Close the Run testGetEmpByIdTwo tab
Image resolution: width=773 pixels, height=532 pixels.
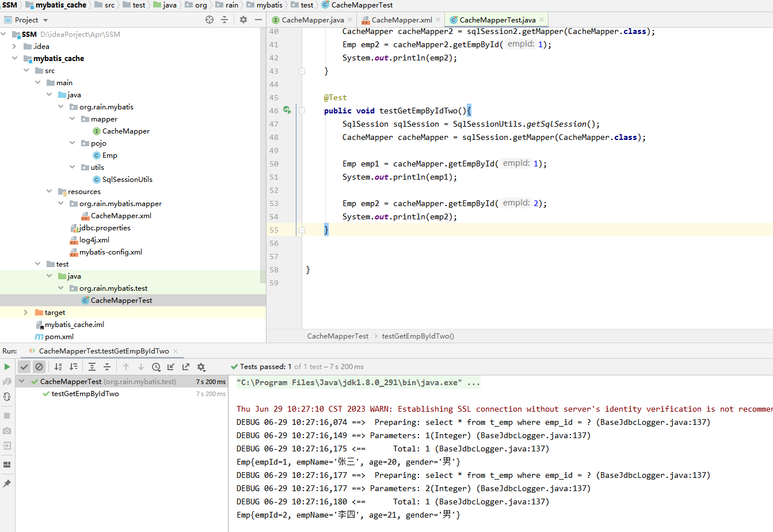point(176,351)
